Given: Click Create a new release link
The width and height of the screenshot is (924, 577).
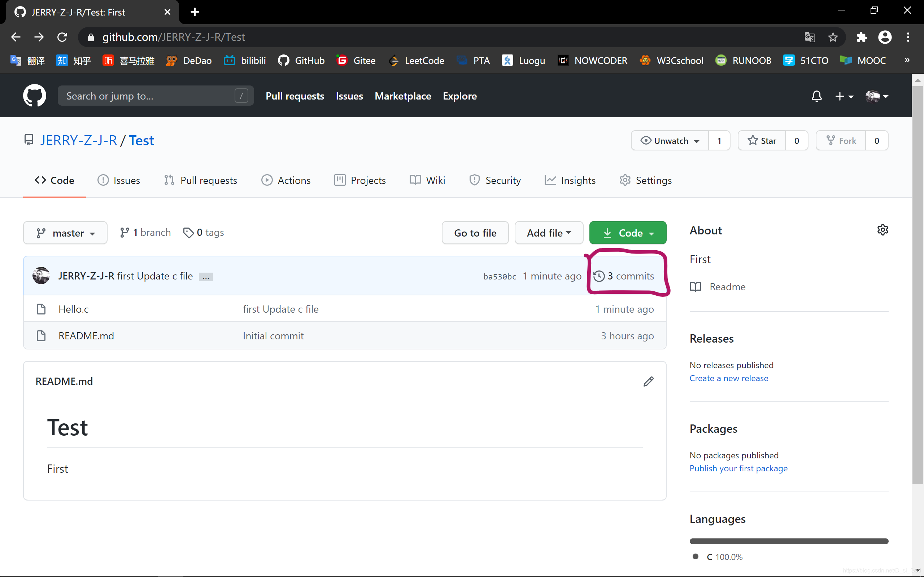Looking at the screenshot, I should click(x=728, y=378).
